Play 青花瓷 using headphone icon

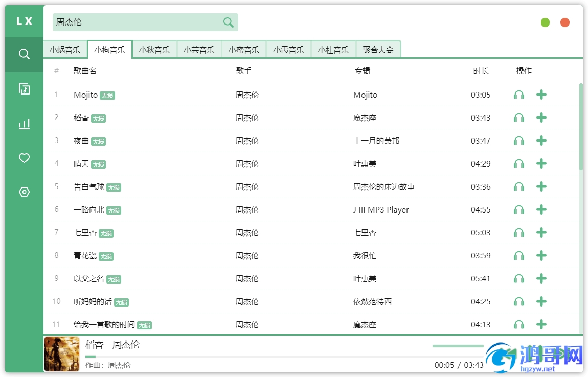519,256
